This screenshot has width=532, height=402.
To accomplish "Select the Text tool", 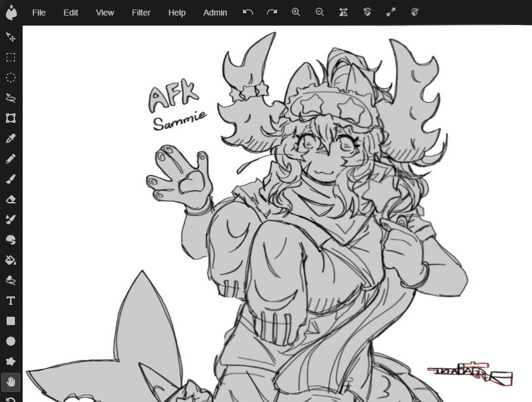I will point(11,301).
